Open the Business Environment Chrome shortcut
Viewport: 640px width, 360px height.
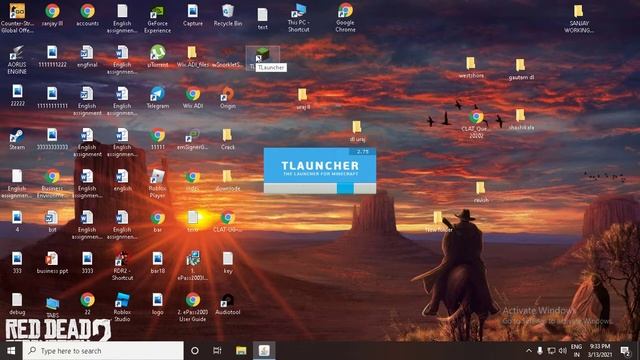click(x=52, y=183)
